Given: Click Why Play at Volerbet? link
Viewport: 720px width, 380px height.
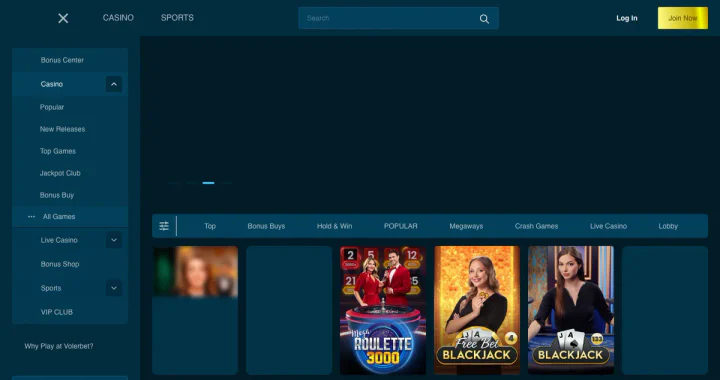Looking at the screenshot, I should coord(59,346).
